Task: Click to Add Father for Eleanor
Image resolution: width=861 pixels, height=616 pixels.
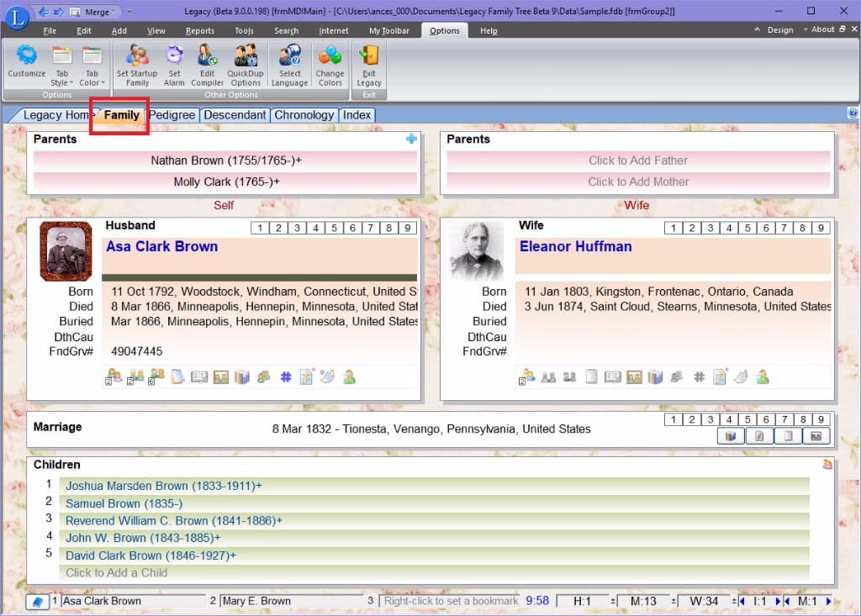Action: [x=637, y=161]
